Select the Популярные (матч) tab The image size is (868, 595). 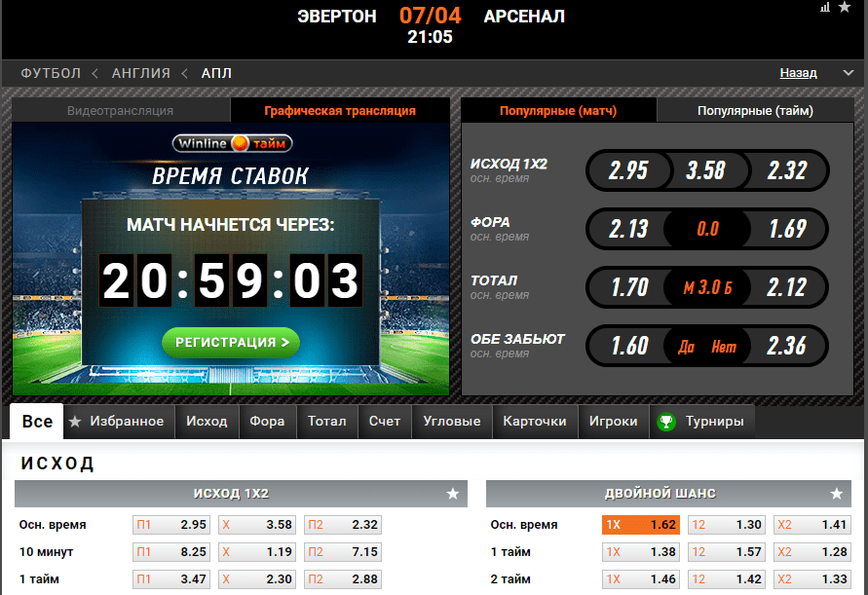558,110
